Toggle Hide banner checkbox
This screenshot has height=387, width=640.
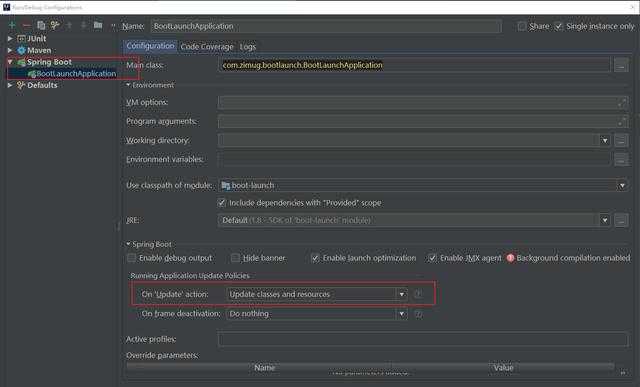pyautogui.click(x=235, y=258)
